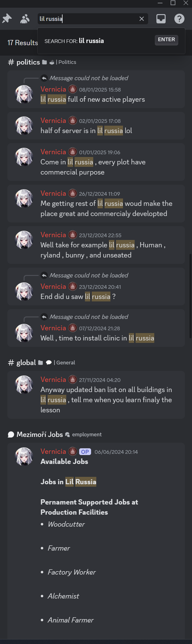Click the reply arrow icon on first result
192x644 pixels.
pos(44,78)
